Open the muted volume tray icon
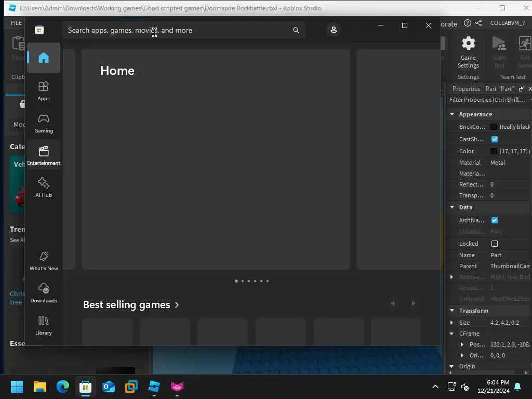532x399 pixels. [465, 387]
